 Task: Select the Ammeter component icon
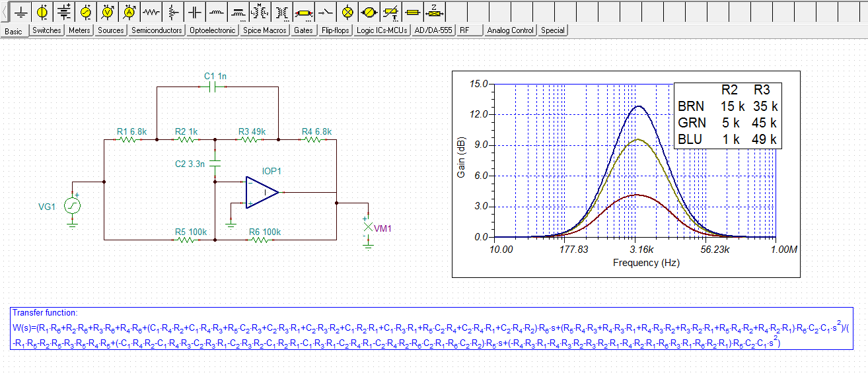(130, 12)
